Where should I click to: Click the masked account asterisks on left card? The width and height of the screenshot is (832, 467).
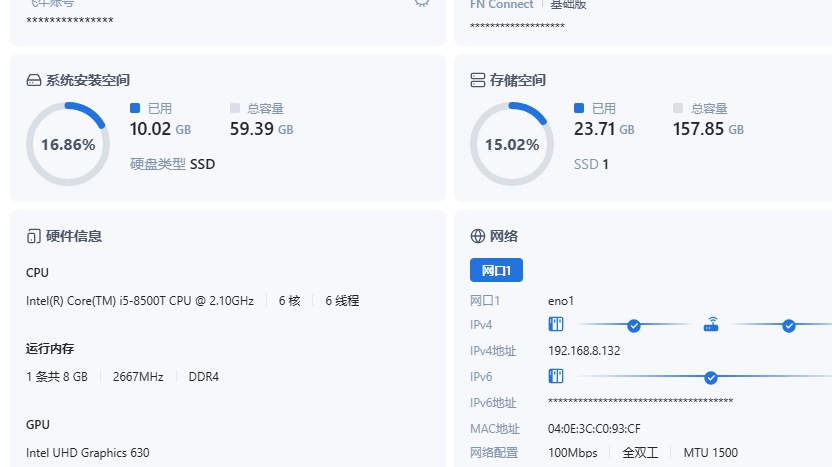click(x=70, y=21)
